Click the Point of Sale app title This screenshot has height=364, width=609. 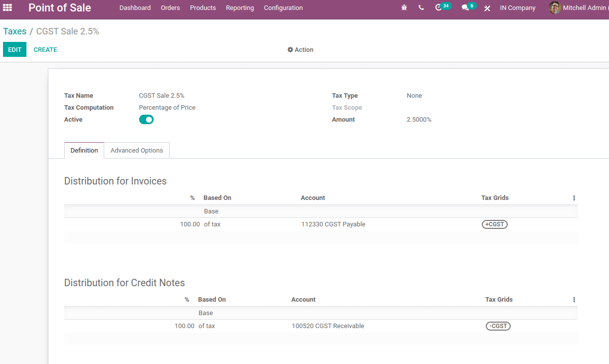pos(60,7)
